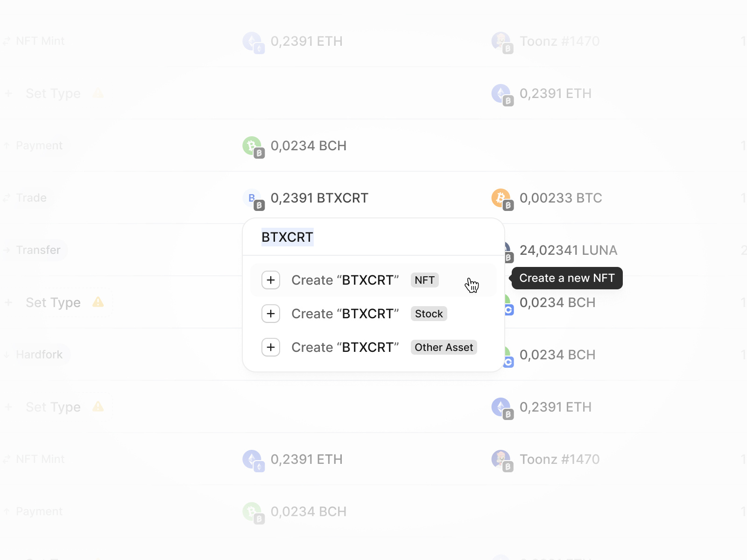
Task: Click the ETH icon in the bottom NFT Mint row
Action: (x=252, y=459)
